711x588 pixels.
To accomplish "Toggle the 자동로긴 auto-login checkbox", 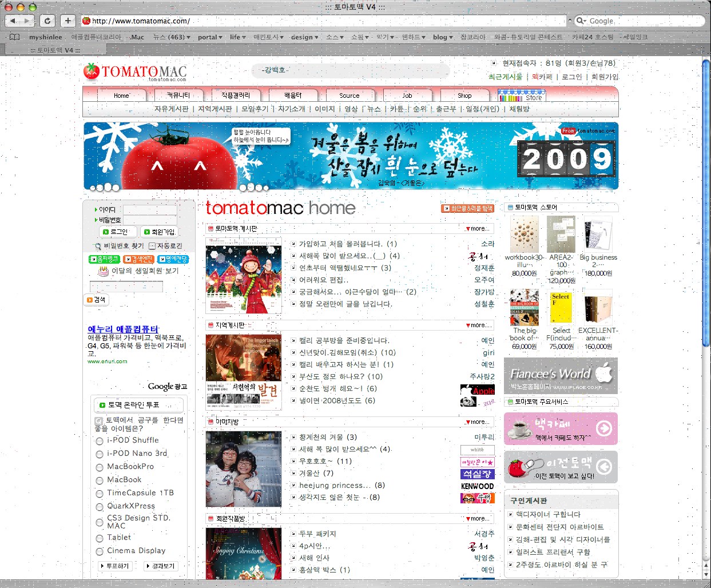I will [x=152, y=246].
